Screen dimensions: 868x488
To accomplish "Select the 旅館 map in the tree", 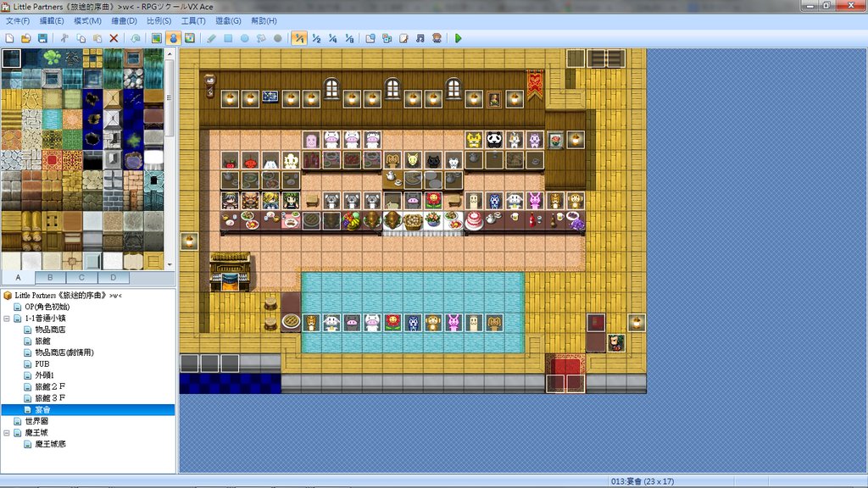I will (x=42, y=341).
